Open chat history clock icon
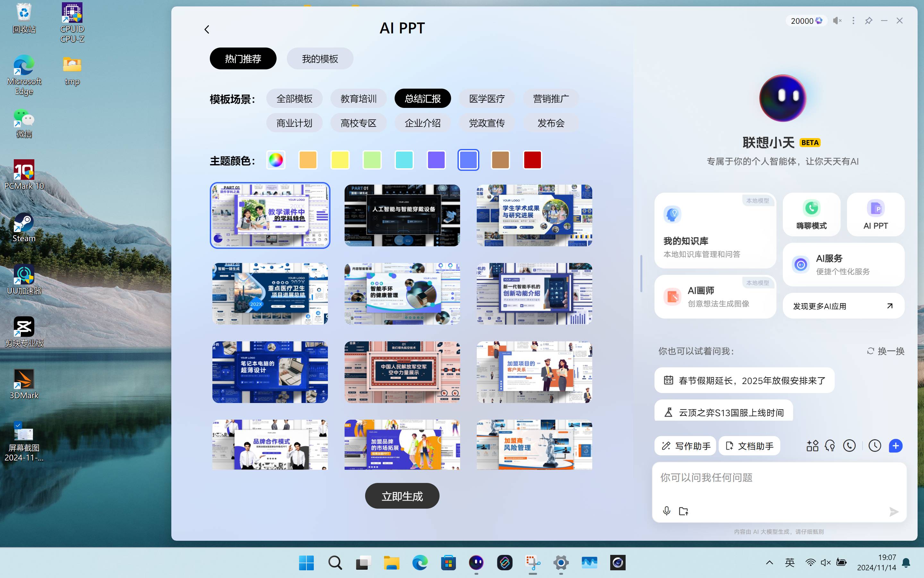924x578 pixels. 874,446
